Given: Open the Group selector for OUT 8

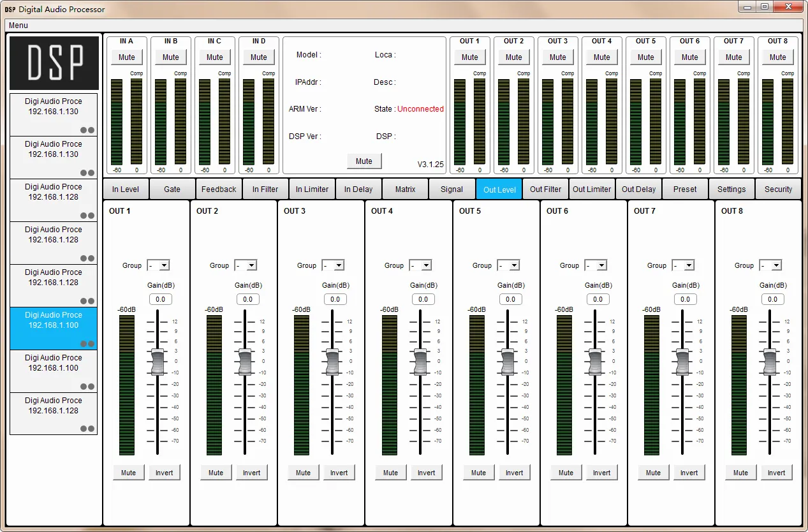Looking at the screenshot, I should [770, 265].
